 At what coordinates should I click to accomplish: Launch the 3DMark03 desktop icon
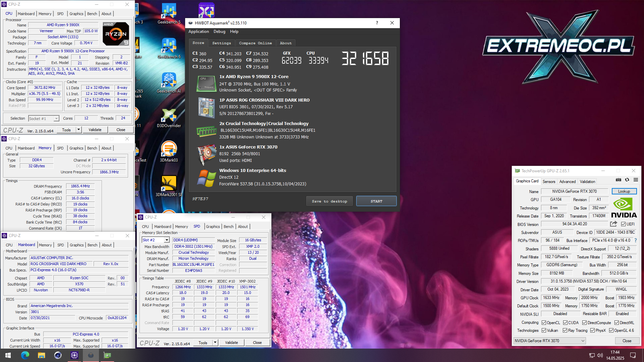click(169, 152)
